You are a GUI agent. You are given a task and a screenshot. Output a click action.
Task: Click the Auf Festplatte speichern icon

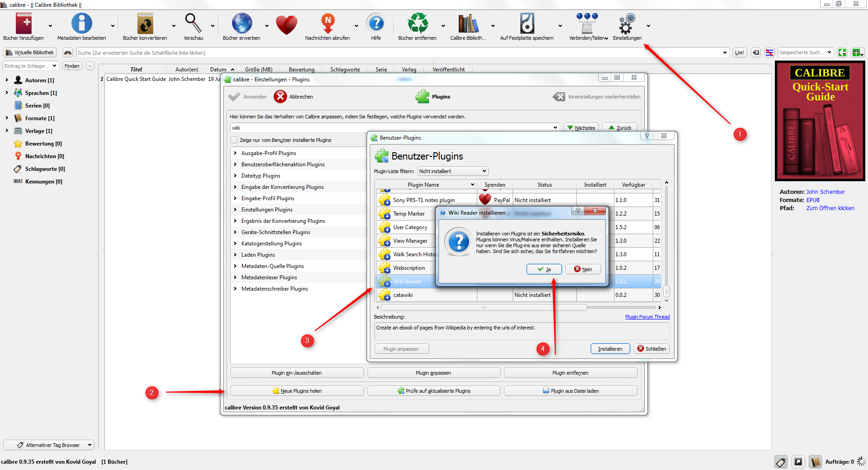[527, 24]
